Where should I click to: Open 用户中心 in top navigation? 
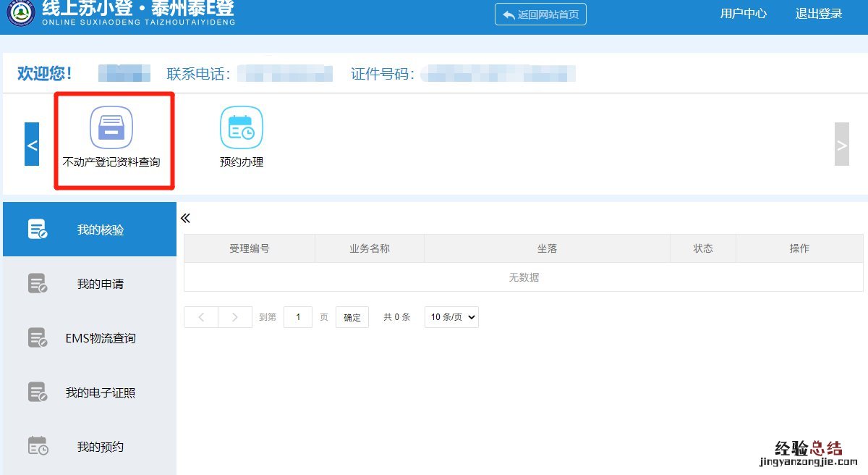click(x=743, y=14)
